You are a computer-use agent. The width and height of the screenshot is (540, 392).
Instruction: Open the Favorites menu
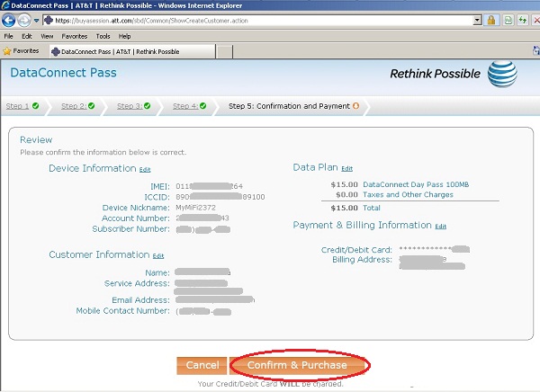point(75,36)
